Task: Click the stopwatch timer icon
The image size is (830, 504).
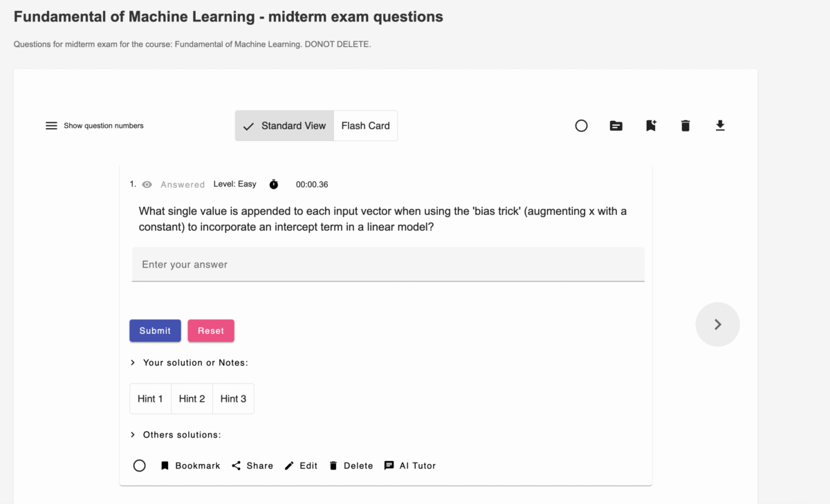Action: pos(274,185)
